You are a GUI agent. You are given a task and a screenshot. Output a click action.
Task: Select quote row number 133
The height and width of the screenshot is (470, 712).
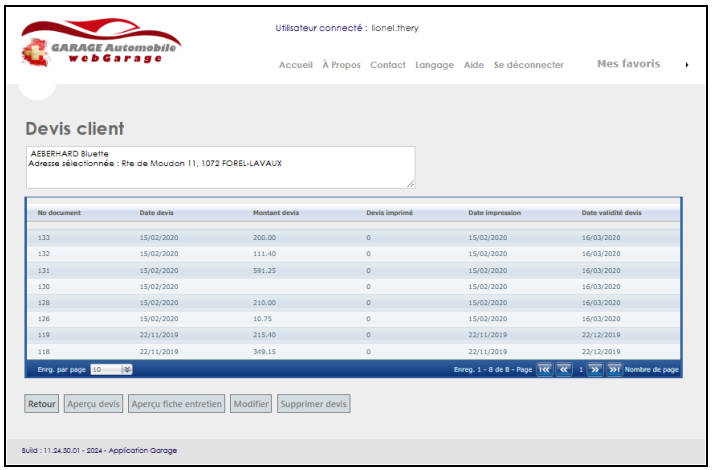[44, 237]
